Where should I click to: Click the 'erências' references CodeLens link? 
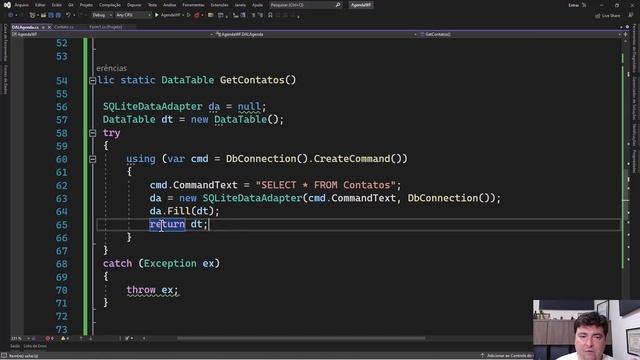pos(111,68)
